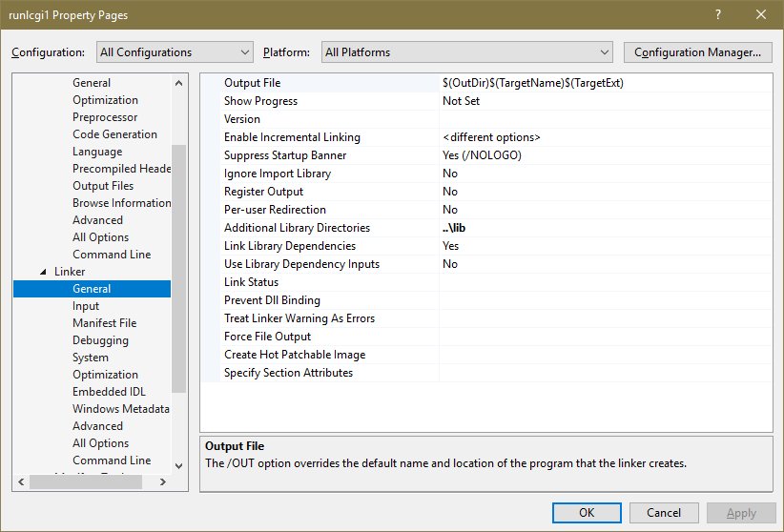Viewport: 784px width, 532px height.
Task: Select Input under Linker
Action: (86, 306)
